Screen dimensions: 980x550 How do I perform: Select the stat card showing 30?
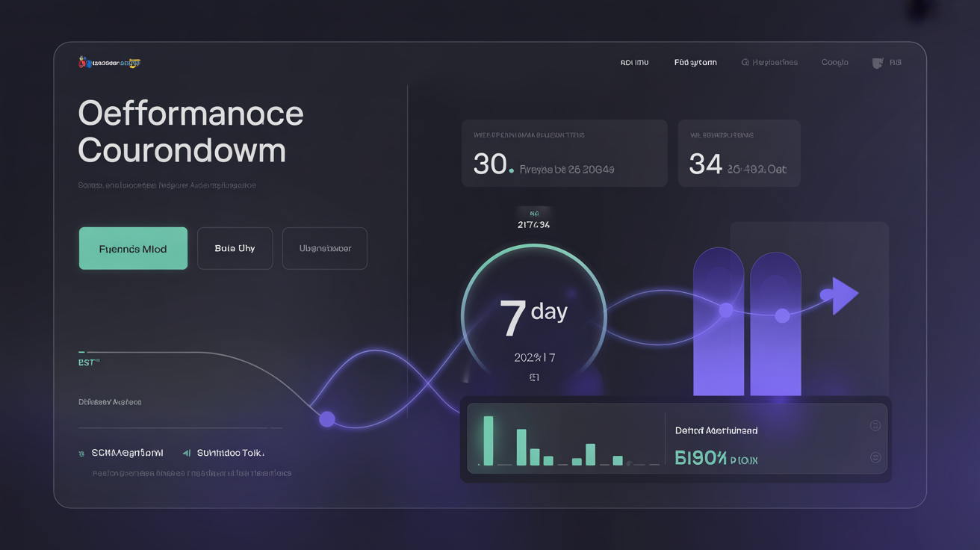coord(565,153)
